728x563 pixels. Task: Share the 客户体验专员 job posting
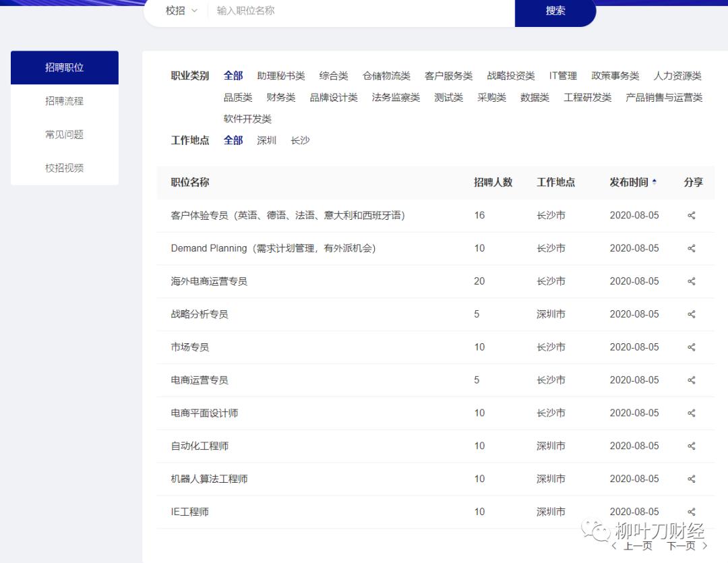click(692, 215)
